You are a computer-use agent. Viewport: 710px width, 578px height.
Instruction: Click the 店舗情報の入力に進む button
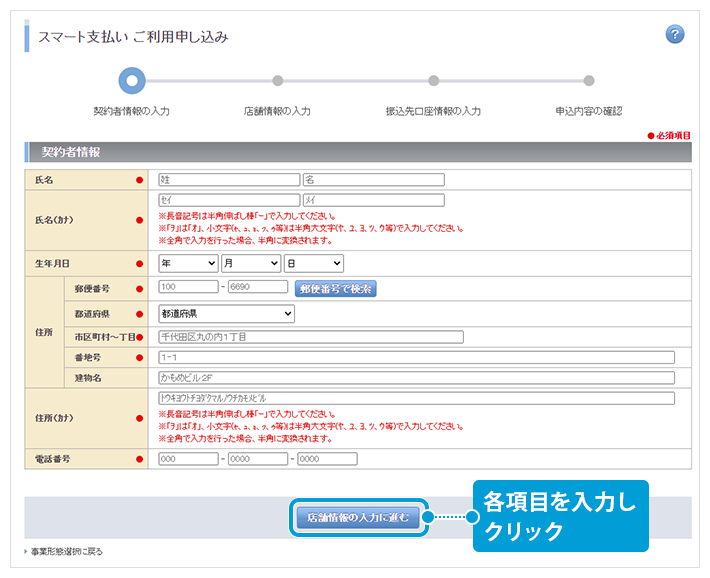pyautogui.click(x=358, y=517)
